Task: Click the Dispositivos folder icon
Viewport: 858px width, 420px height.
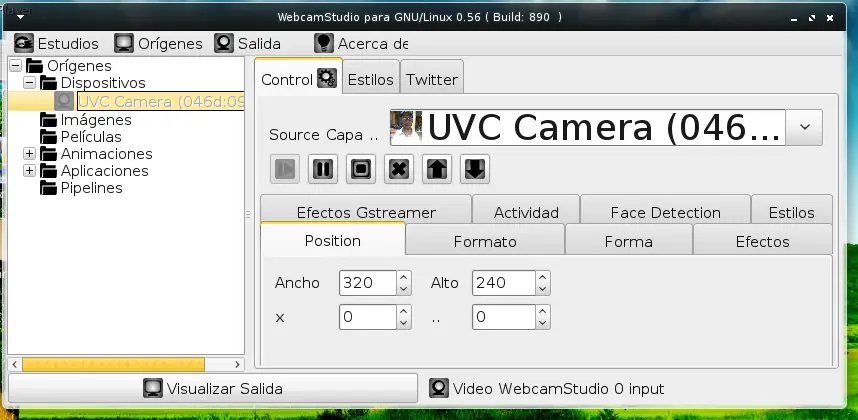Action: (49, 83)
